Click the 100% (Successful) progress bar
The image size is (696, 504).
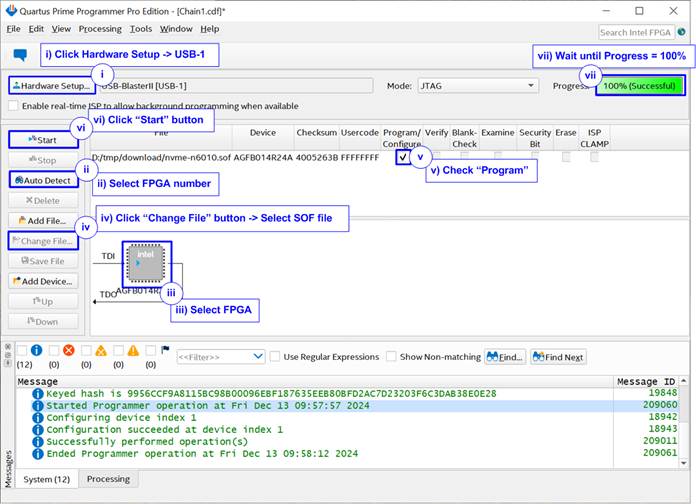coord(639,86)
